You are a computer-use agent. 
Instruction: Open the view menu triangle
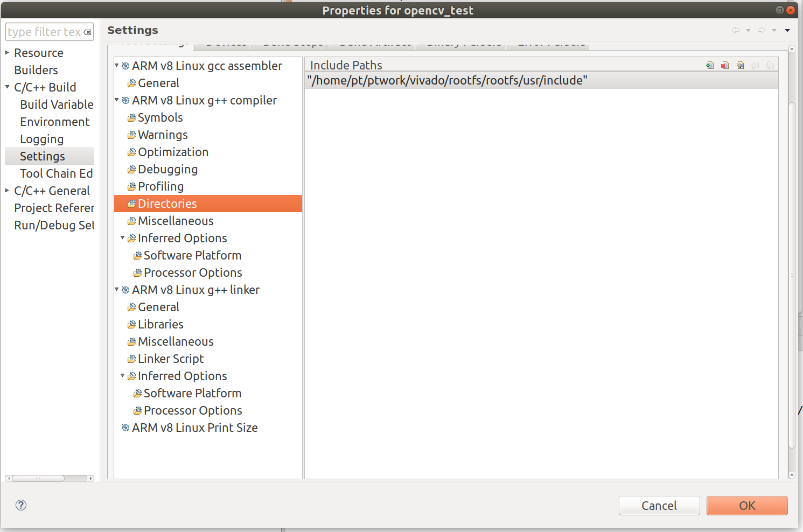tap(787, 30)
